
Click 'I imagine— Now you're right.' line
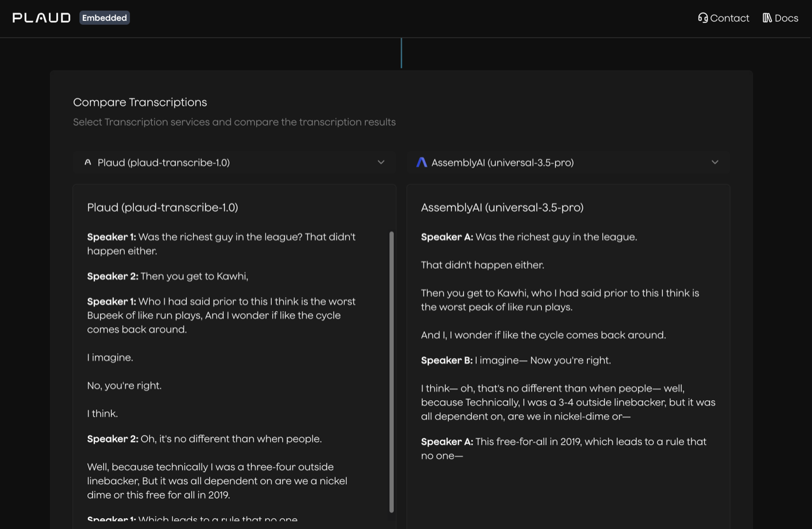[516, 361]
